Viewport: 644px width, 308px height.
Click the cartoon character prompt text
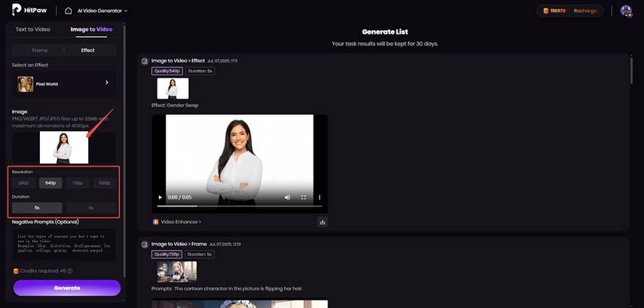pos(227,288)
